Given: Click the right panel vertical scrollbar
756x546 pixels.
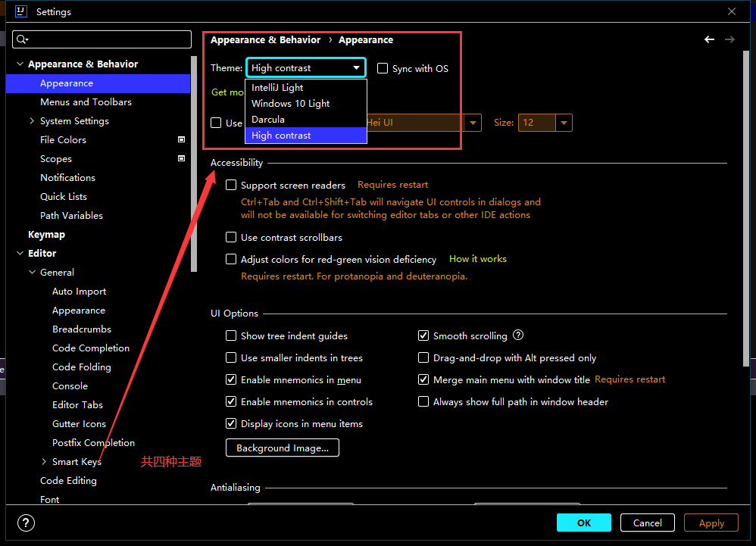Looking at the screenshot, I should 746,208.
